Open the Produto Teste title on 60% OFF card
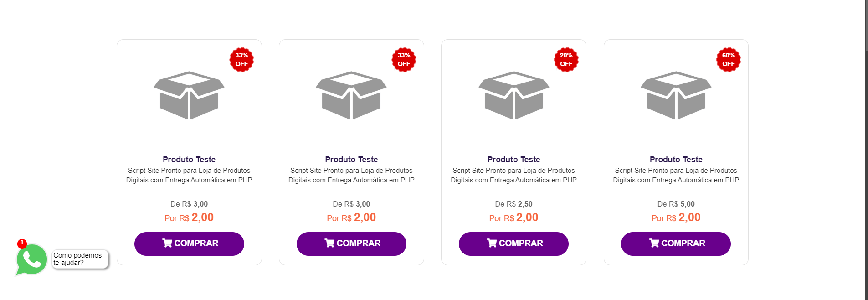Viewport: 868px width, 300px height. pos(676,160)
